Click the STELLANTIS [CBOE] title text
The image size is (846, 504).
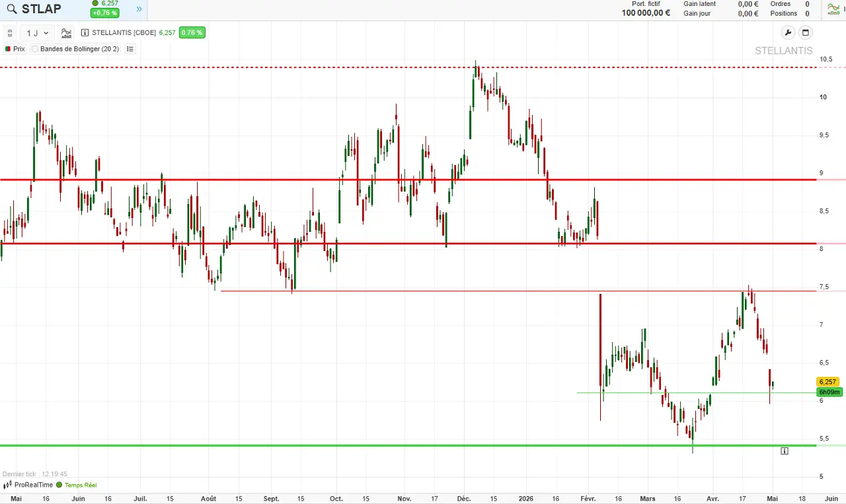[x=124, y=33]
